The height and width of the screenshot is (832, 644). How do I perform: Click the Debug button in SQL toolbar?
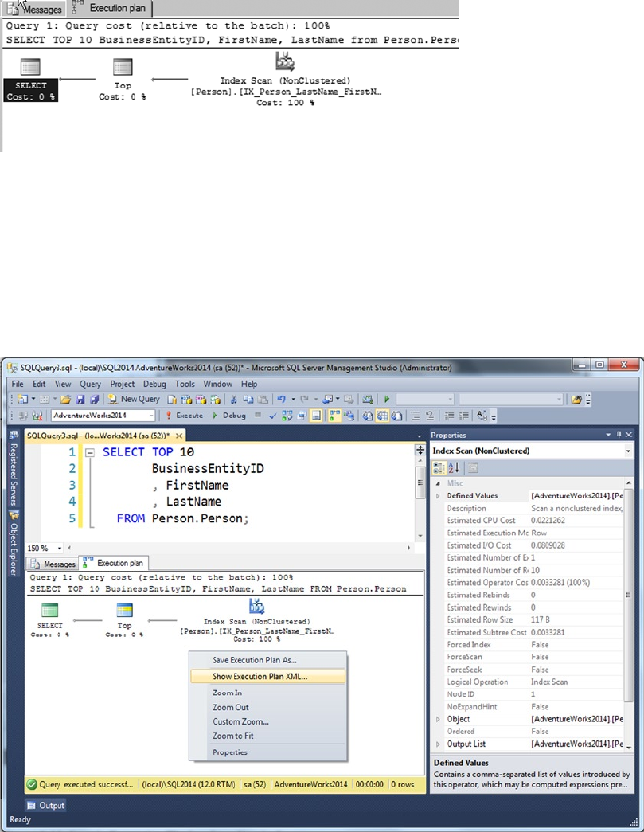pyautogui.click(x=229, y=416)
